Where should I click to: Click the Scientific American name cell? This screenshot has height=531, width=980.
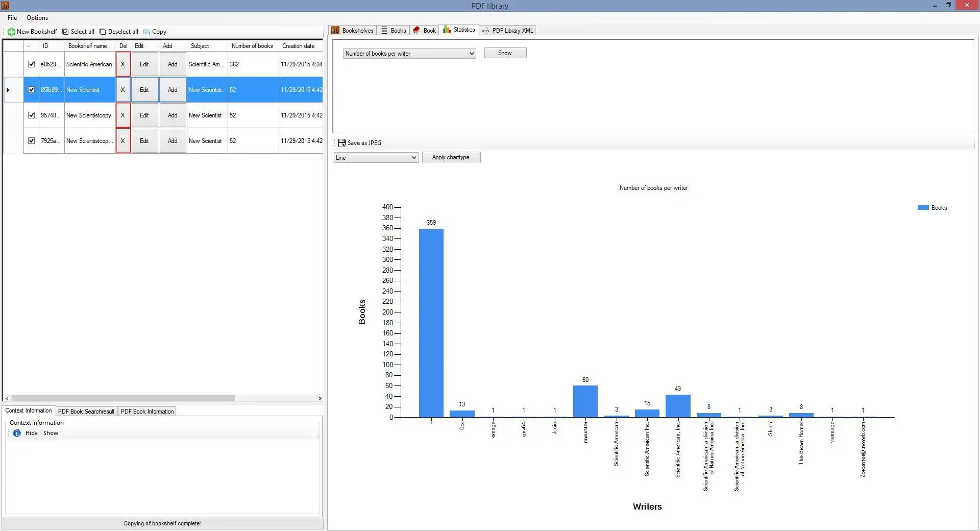point(90,64)
